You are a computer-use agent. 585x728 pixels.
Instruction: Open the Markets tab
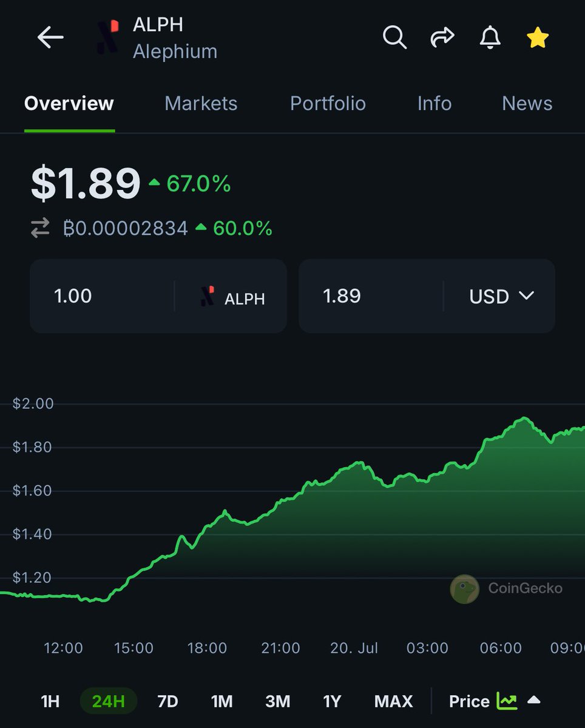coord(201,103)
